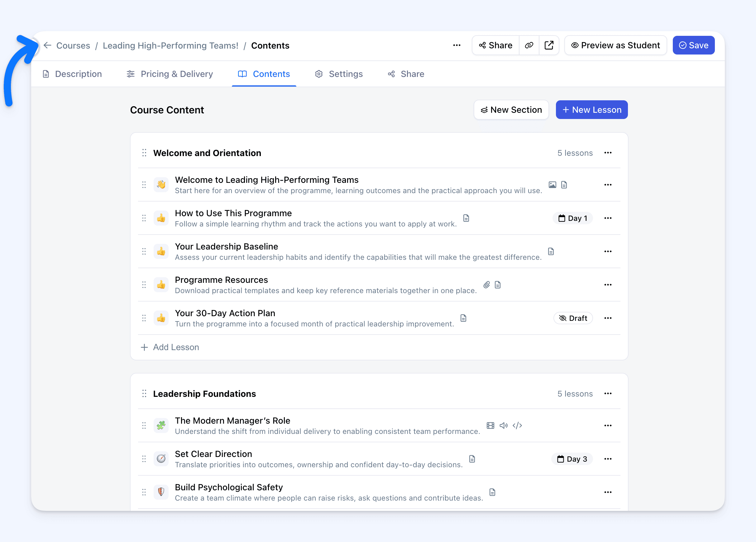Open course in new window icon

549,45
